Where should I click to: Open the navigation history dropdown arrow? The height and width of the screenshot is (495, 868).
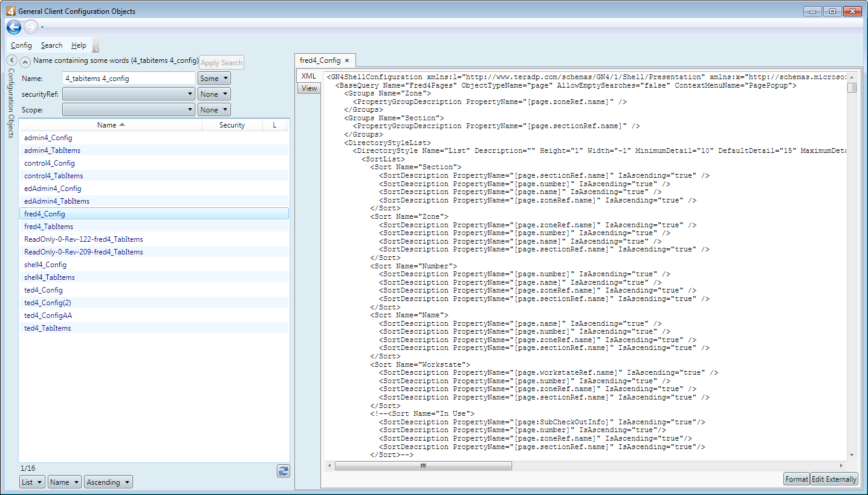pyautogui.click(x=42, y=27)
